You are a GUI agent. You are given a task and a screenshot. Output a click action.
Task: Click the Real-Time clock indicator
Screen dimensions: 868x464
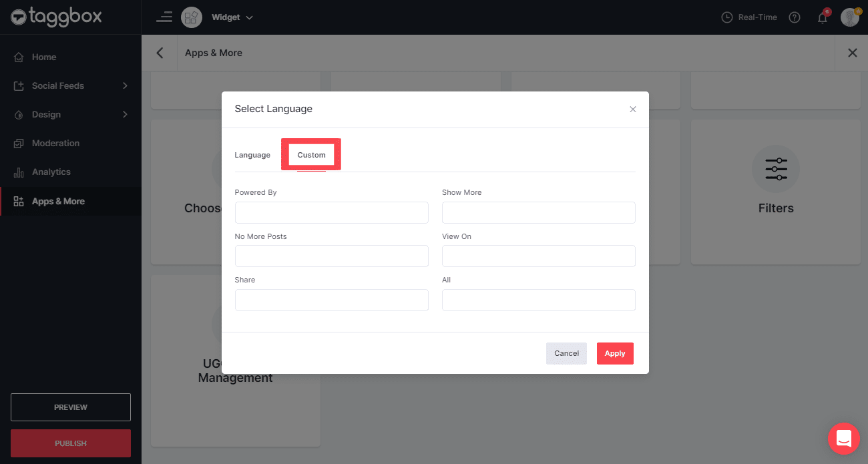pyautogui.click(x=749, y=17)
